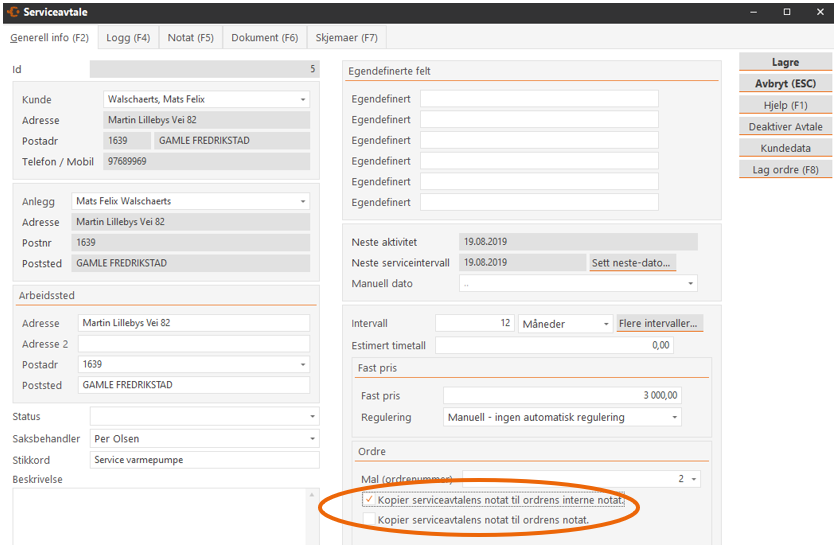This screenshot has width=834, height=560.
Task: Open the Dokument (F6) tab
Action: (264, 38)
